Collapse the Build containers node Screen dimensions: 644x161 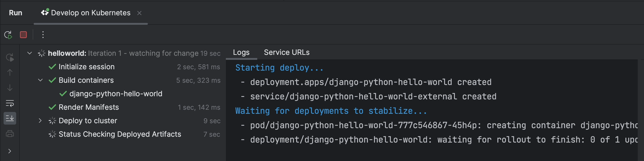coord(40,80)
